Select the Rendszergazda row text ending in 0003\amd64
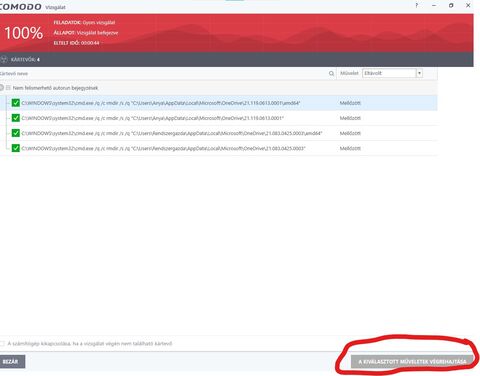Image resolution: width=480 pixels, height=376 pixels. pos(172,133)
